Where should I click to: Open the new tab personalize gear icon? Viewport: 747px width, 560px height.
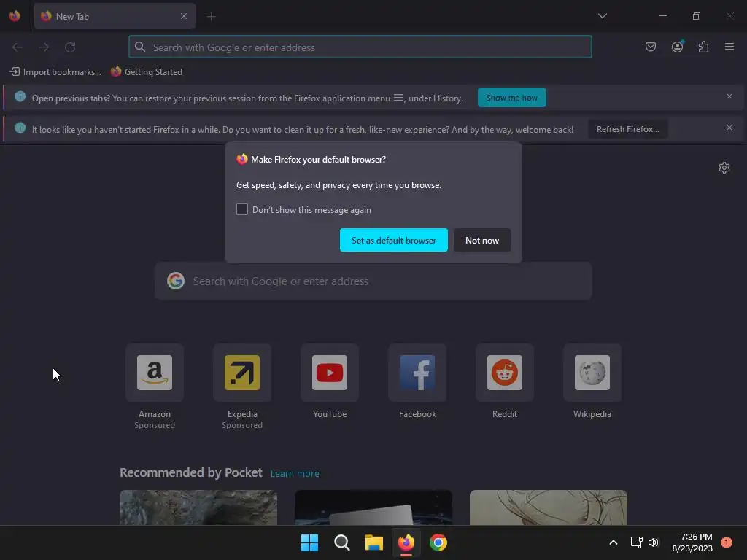[x=724, y=168]
